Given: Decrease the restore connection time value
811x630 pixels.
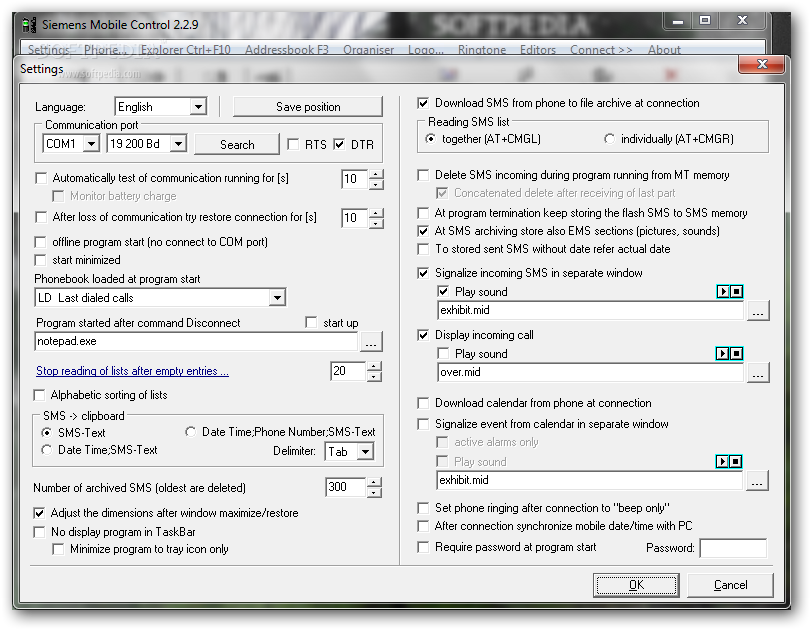Looking at the screenshot, I should click(x=377, y=223).
